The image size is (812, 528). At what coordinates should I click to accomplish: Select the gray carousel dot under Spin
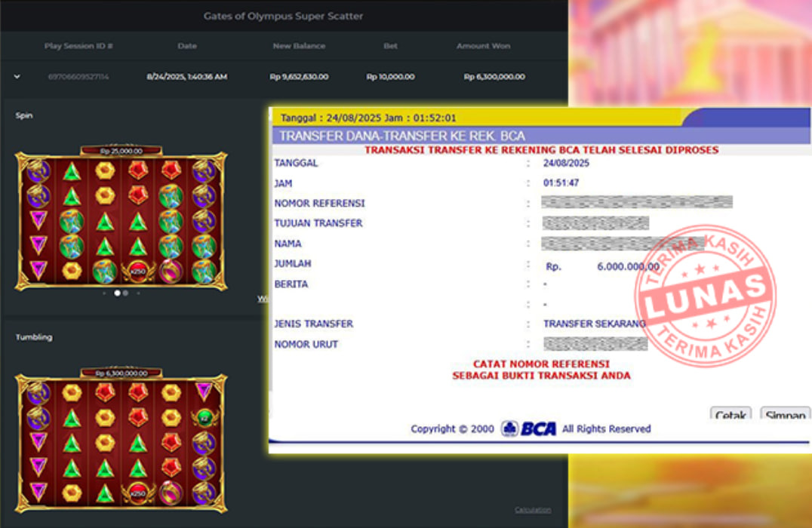(125, 293)
